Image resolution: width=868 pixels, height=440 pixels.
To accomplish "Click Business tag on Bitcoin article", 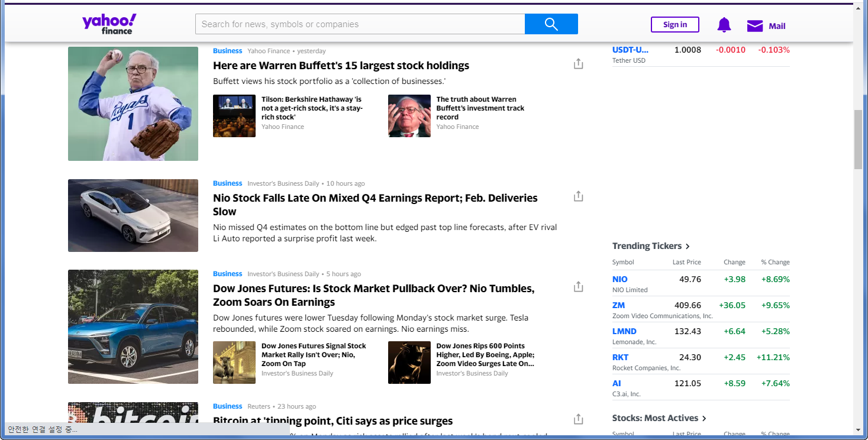I will click(227, 406).
